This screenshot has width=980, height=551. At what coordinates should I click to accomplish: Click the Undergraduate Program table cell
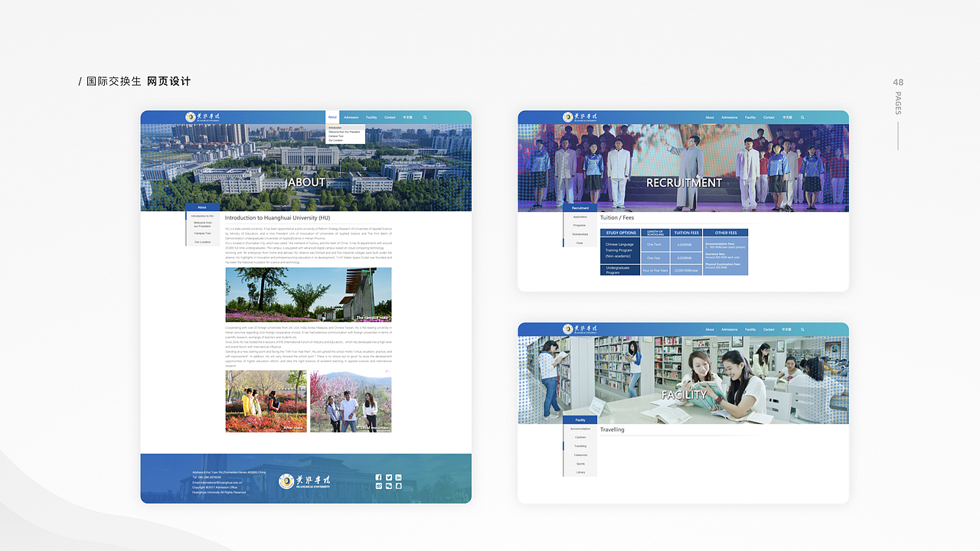pyautogui.click(x=621, y=270)
